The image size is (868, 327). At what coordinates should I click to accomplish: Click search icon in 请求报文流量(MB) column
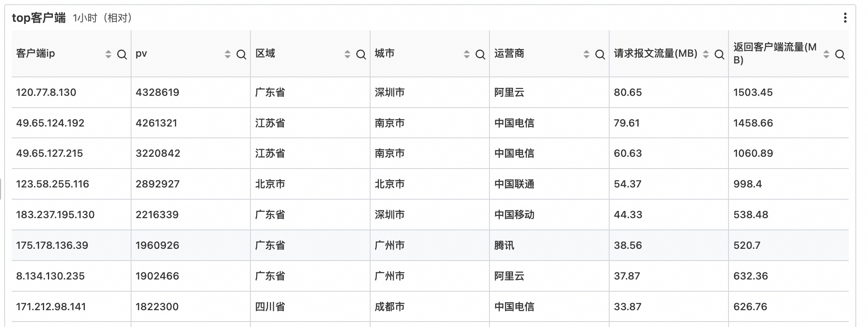coord(719,54)
